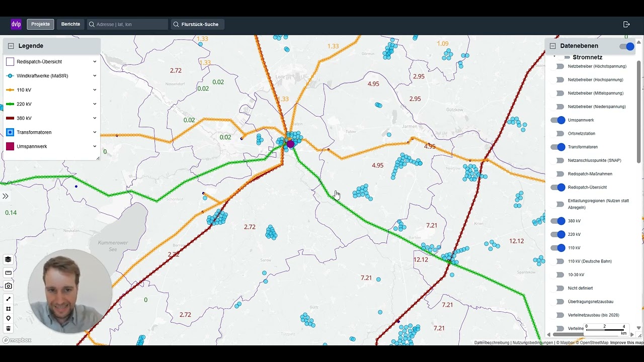This screenshot has width=644, height=362.
Task: Enable Verteilnetzausbau (bis 2028) layer
Action: click(558, 315)
